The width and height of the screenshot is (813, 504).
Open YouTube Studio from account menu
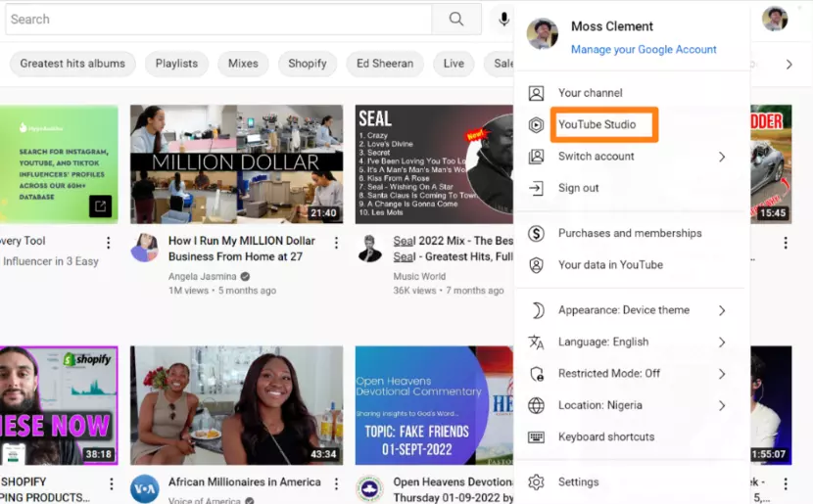pos(597,125)
